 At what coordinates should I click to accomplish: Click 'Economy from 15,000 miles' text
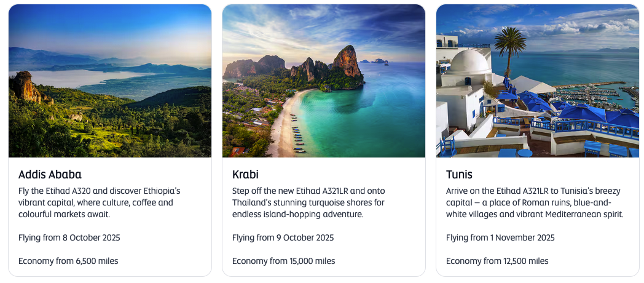284,261
